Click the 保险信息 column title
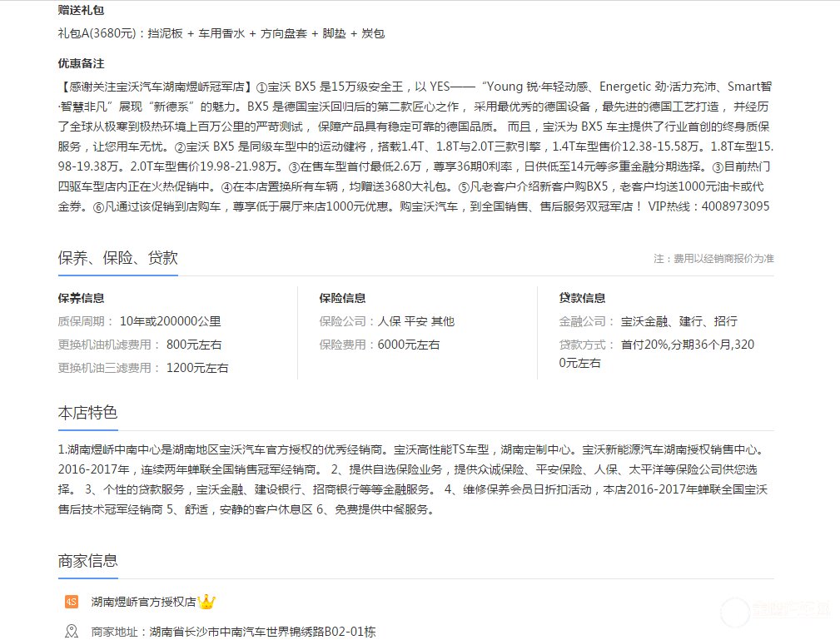This screenshot has height=640, width=840. [342, 298]
